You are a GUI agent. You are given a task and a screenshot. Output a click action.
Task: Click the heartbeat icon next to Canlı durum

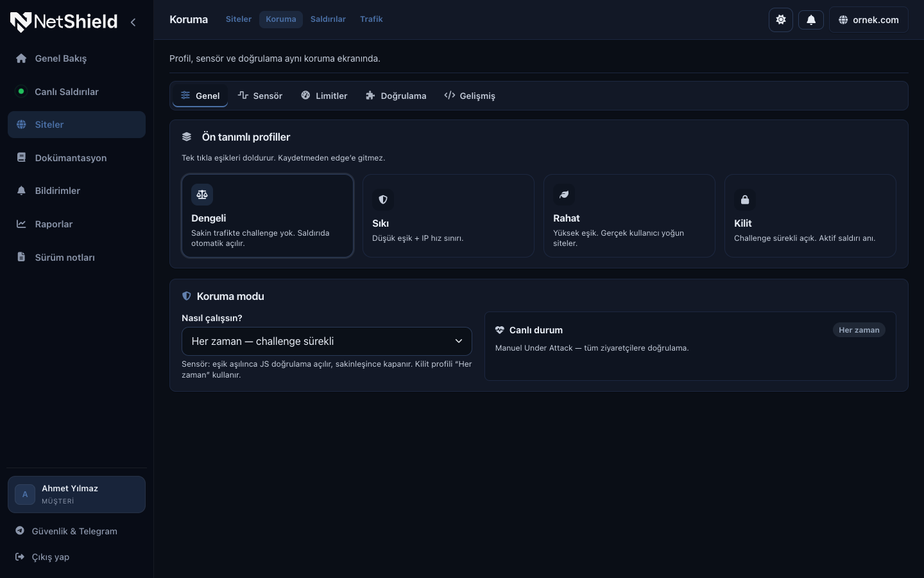500,330
